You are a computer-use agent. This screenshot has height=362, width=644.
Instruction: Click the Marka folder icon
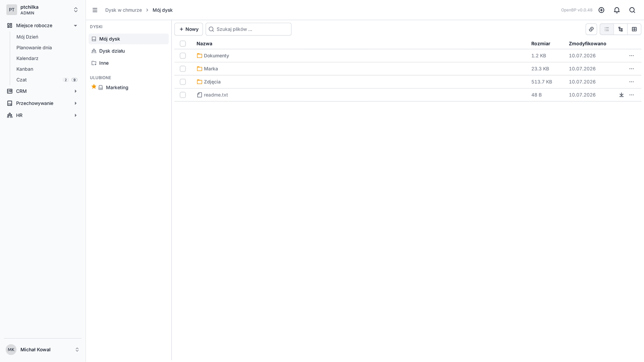199,69
